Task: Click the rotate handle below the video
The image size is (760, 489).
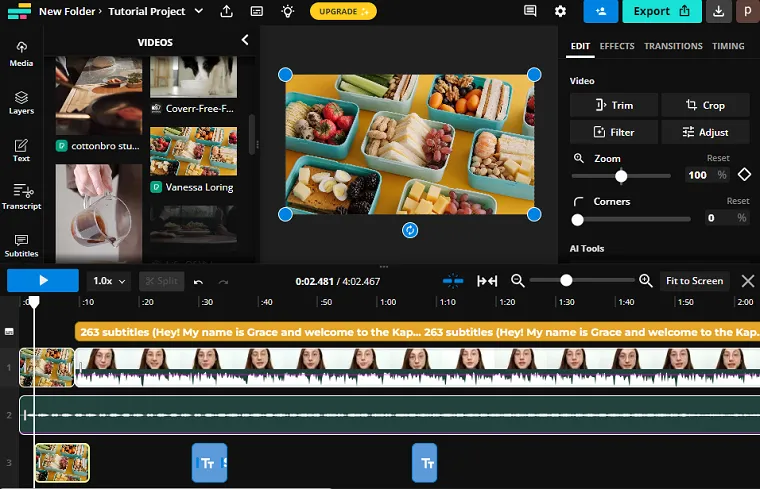Action: pos(410,231)
